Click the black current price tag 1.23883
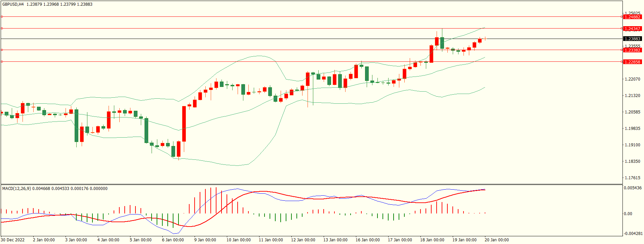 tap(632, 39)
